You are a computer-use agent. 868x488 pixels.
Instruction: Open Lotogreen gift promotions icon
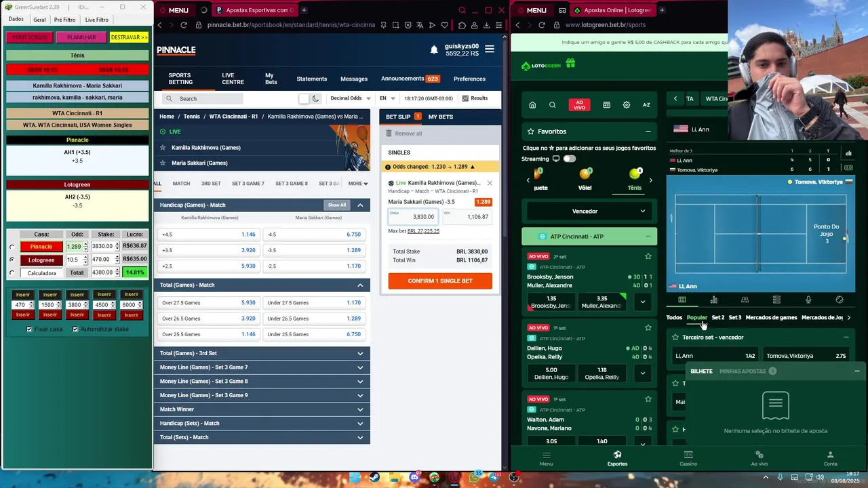(570, 64)
